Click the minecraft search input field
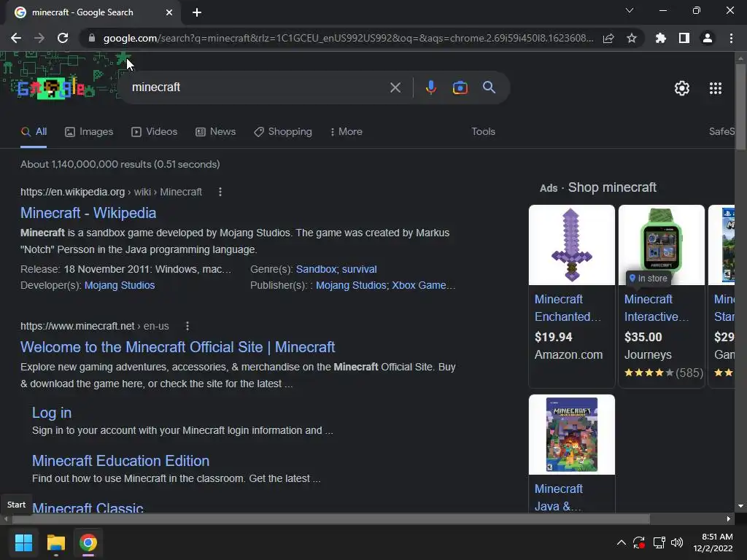Image resolution: width=747 pixels, height=560 pixels. pyautogui.click(x=258, y=87)
